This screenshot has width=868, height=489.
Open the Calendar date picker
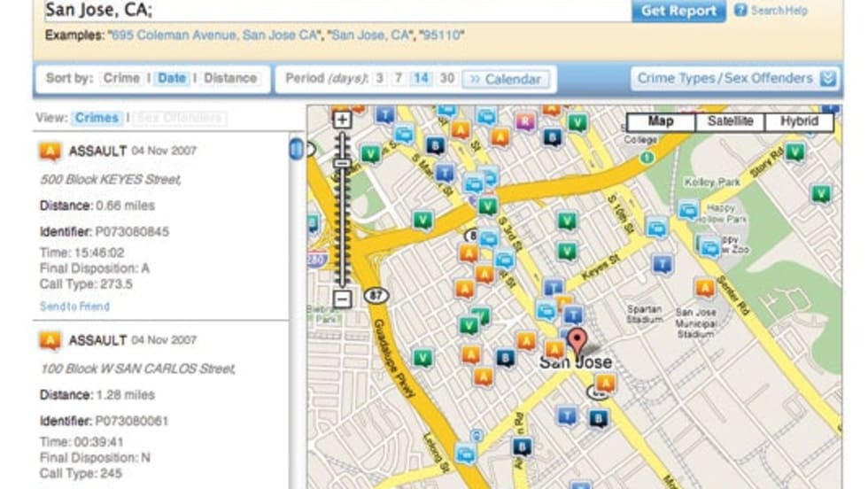506,79
